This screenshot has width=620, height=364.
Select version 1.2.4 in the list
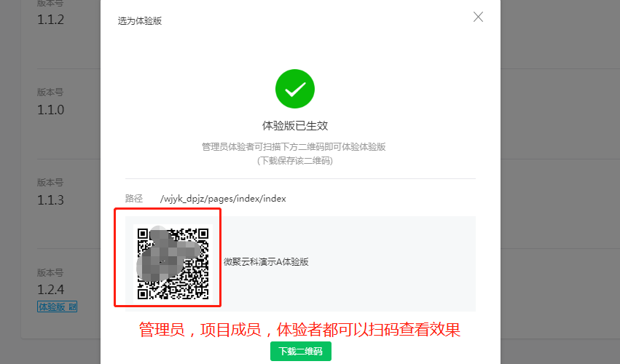coord(50,290)
